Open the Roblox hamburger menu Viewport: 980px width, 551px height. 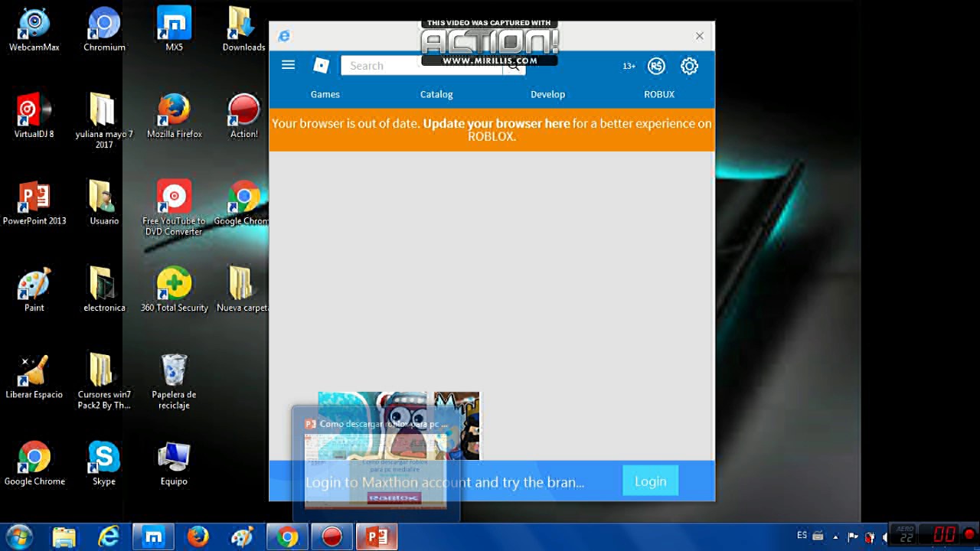(x=288, y=65)
